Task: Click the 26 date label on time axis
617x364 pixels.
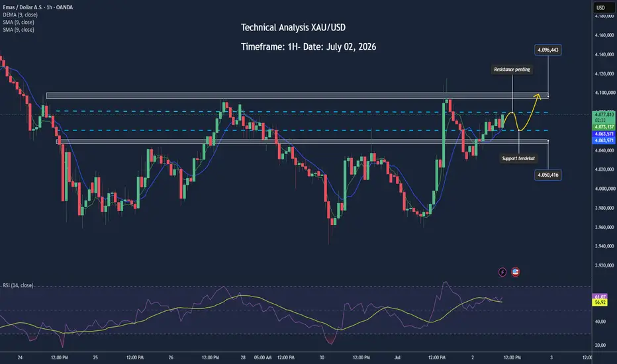Action: pyautogui.click(x=171, y=357)
